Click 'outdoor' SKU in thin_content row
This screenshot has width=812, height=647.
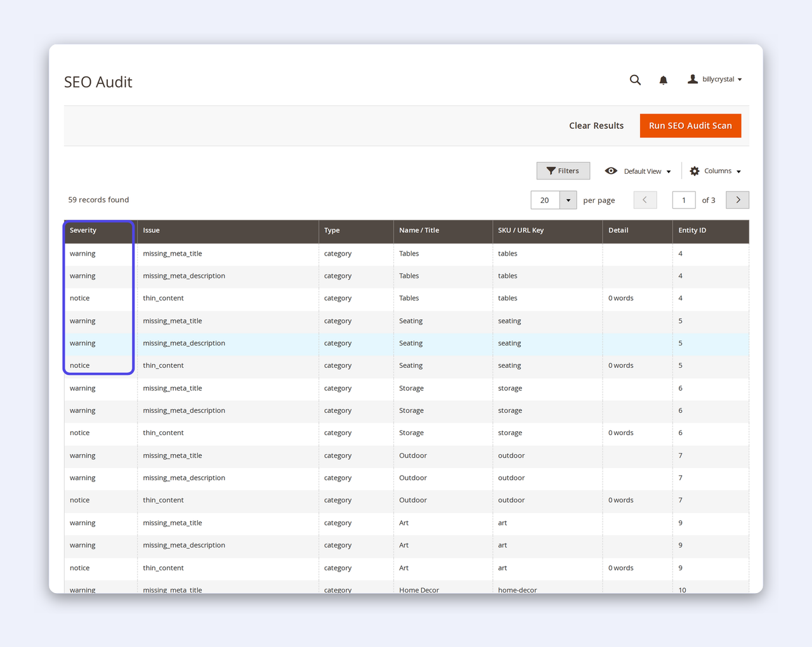click(x=511, y=500)
